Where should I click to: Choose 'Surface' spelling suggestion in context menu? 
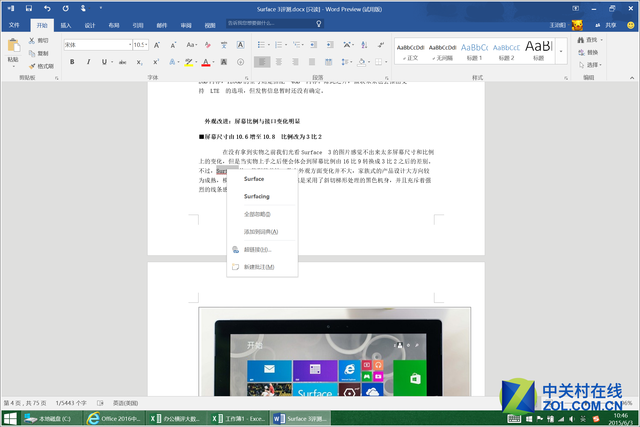click(262, 179)
